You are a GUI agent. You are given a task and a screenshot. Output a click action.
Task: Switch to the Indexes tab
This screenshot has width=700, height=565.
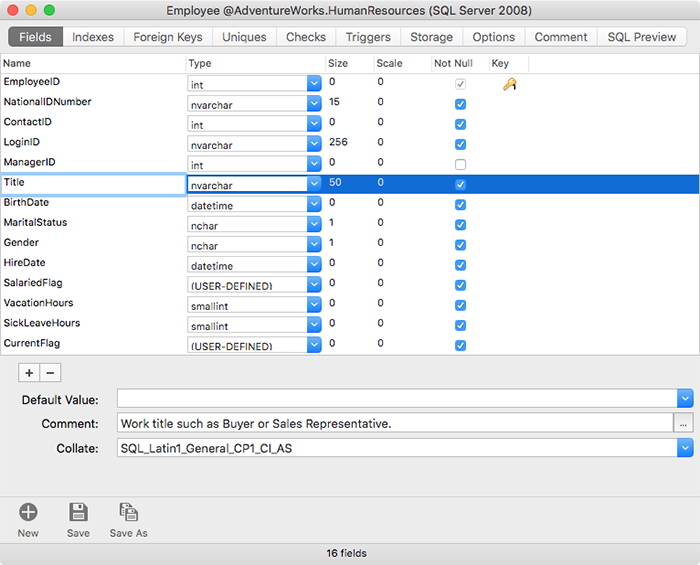point(93,37)
